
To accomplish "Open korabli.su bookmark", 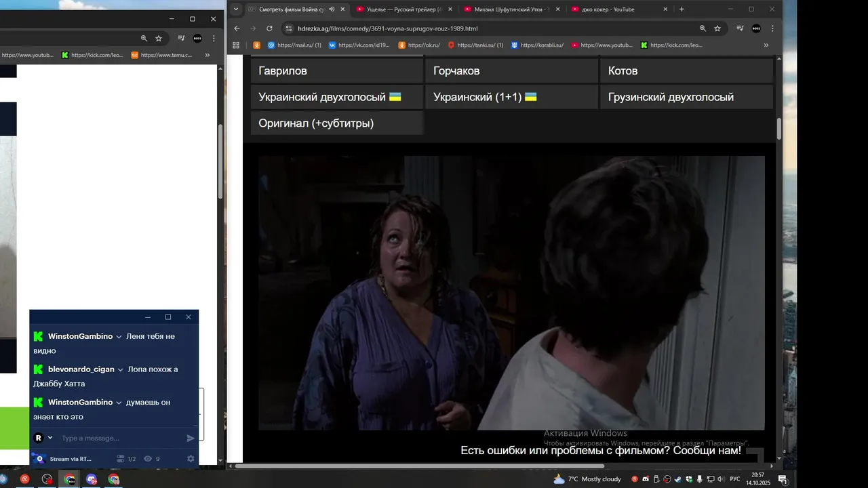I will click(x=537, y=45).
